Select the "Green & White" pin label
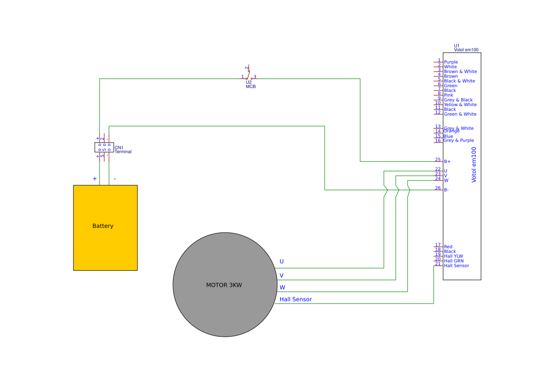 point(460,114)
